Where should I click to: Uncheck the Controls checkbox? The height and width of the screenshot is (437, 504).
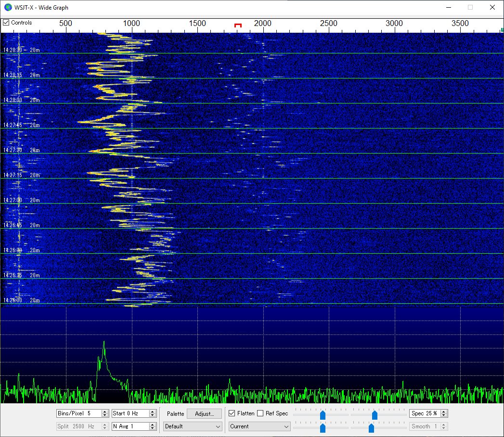6,23
